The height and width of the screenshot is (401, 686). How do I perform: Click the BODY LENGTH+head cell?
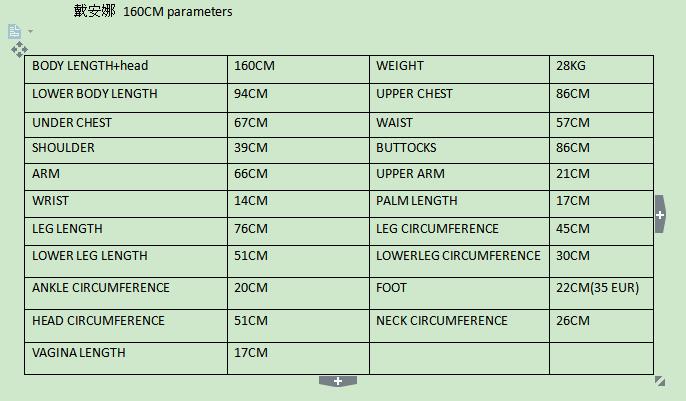[126, 70]
